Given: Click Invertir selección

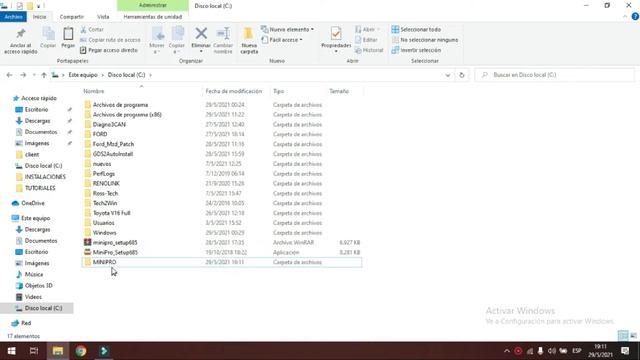Looking at the screenshot, I should 416,50.
